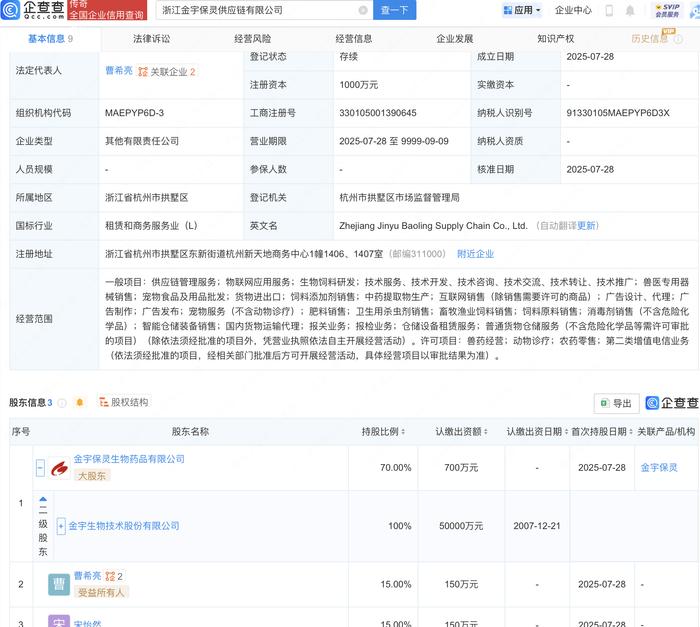Switch to 法律诉讼 tab
The image size is (700, 627).
(x=152, y=39)
